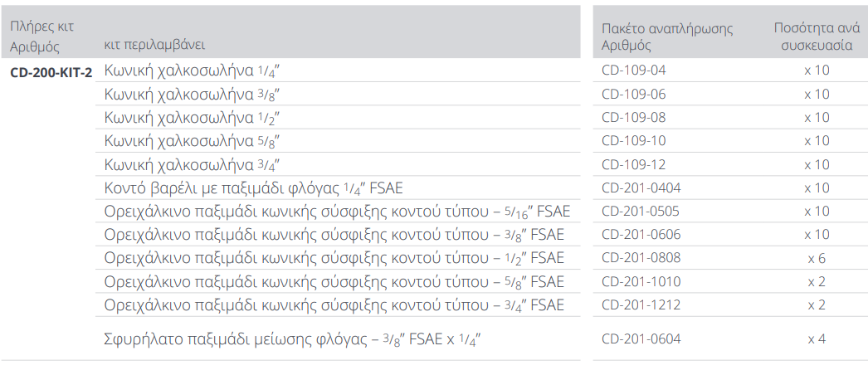Click the CD-200-KIT-2 kit number
The image size is (868, 375).
click(51, 71)
